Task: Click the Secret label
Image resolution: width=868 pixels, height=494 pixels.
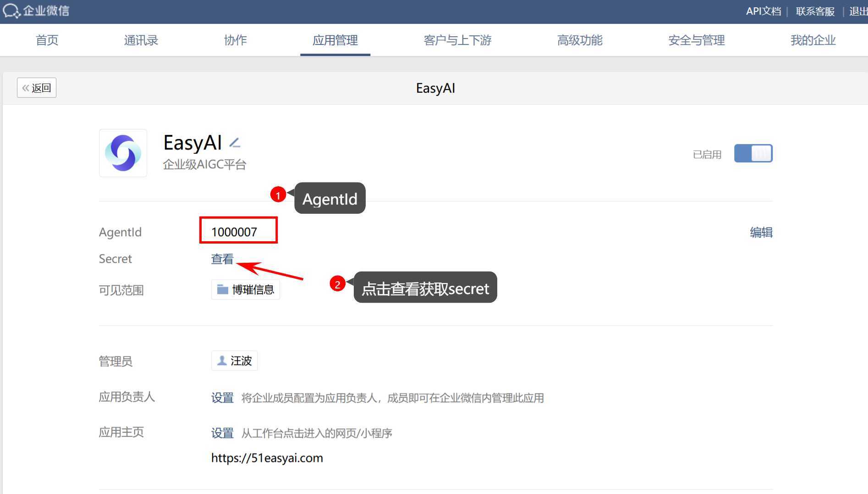Action: click(115, 259)
